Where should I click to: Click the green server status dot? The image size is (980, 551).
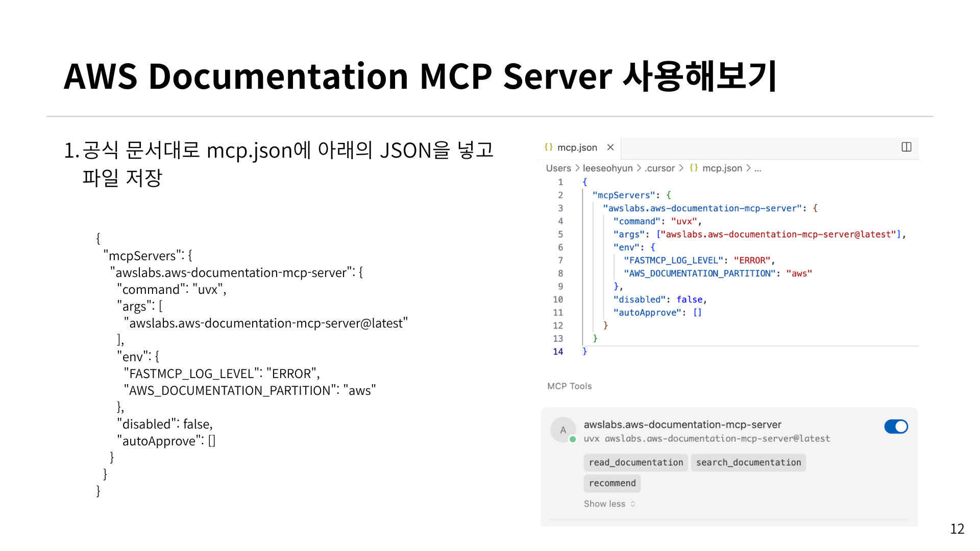coord(573,439)
